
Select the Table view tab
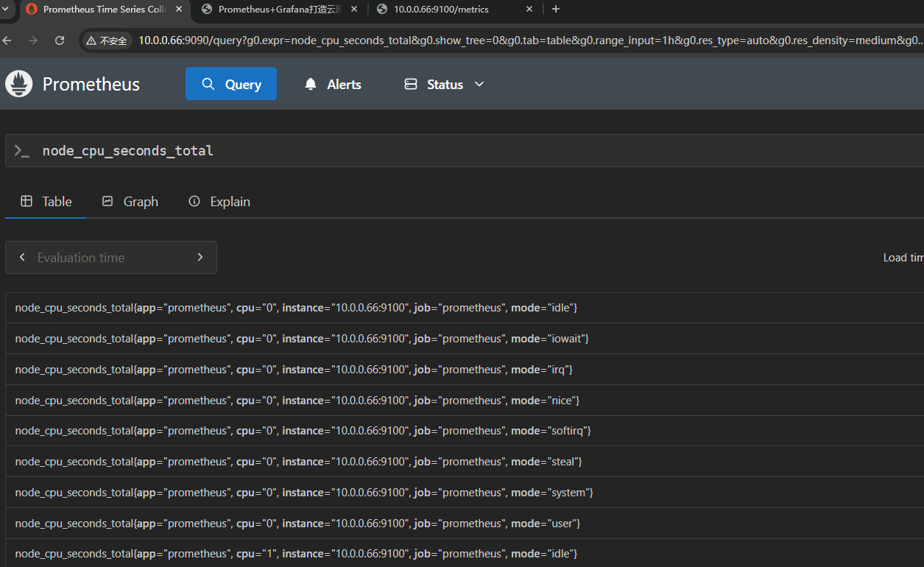coord(46,201)
